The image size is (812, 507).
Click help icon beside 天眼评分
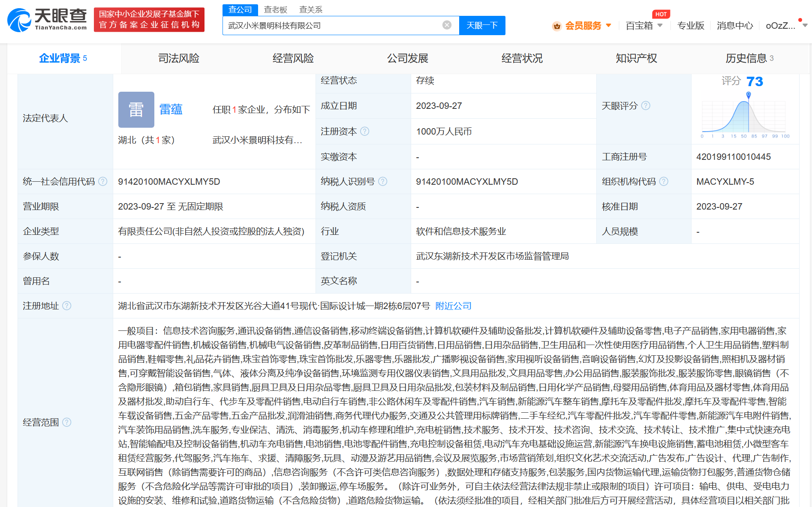coord(646,106)
